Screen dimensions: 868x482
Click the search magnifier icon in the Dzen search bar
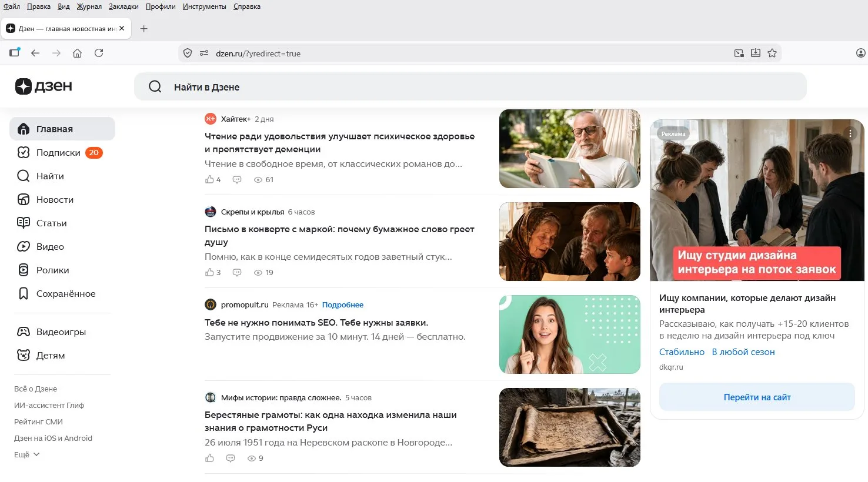coord(155,87)
